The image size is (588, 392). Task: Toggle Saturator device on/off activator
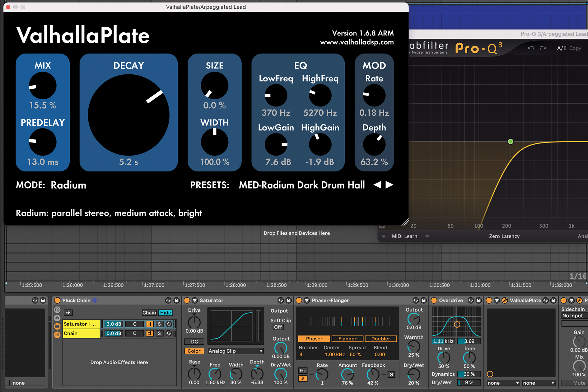click(187, 300)
